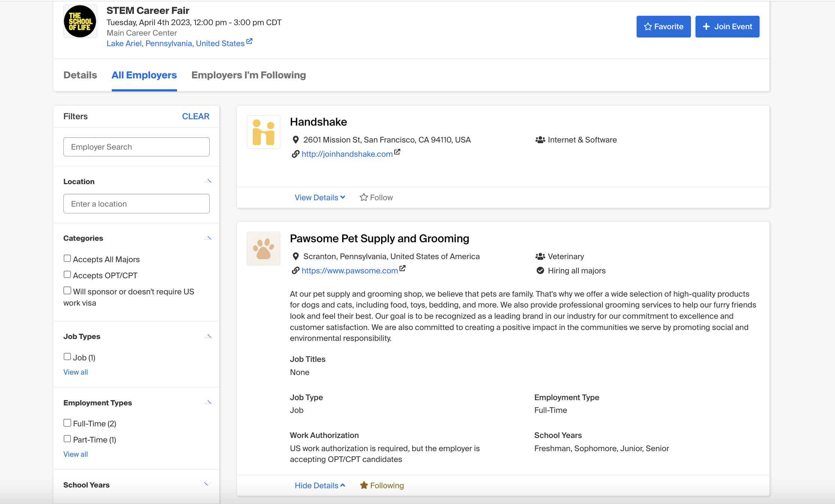The width and height of the screenshot is (835, 504).
Task: Click the location pin next to Mission St
Action: tap(296, 140)
